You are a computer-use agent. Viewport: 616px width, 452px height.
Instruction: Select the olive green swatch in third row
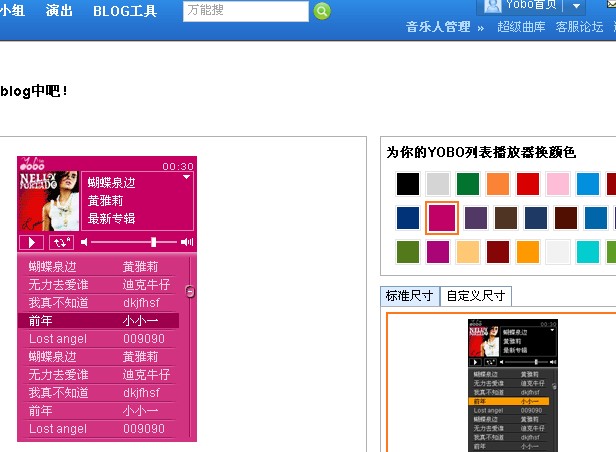click(x=408, y=252)
